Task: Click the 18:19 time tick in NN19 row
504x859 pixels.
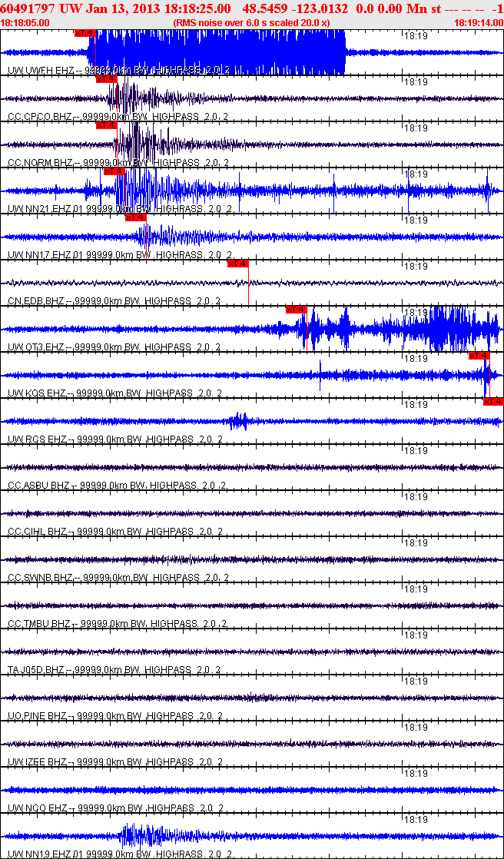Action: click(x=415, y=820)
